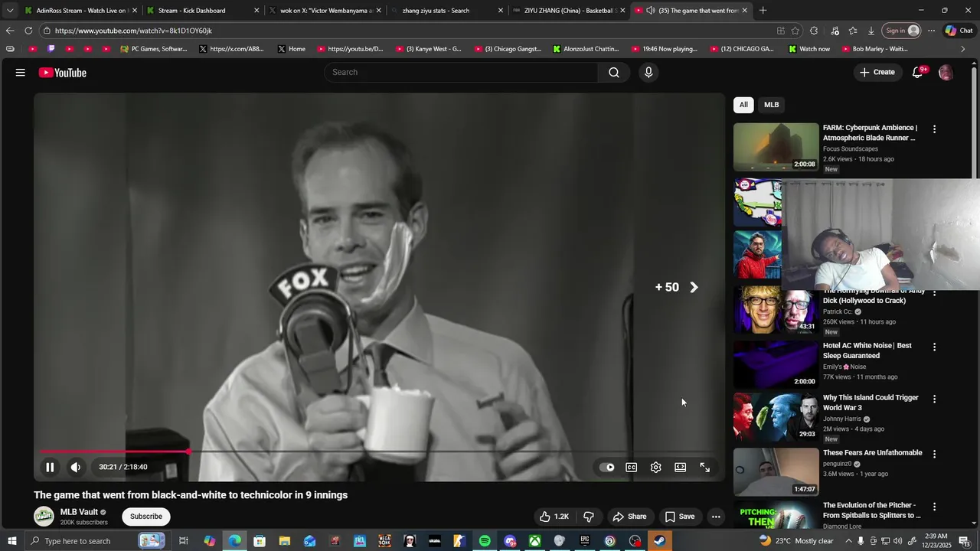Show more bookmarks chevron
The height and width of the screenshot is (551, 980).
coord(963,49)
